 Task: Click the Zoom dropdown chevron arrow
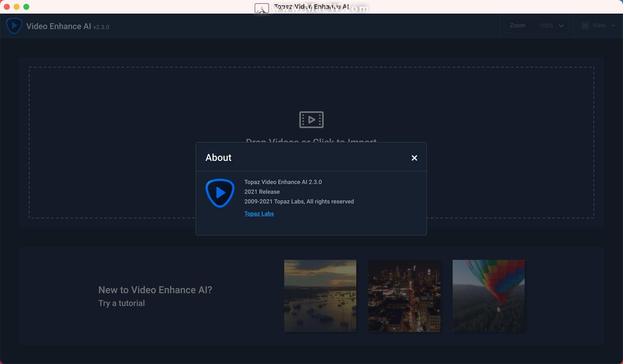click(561, 26)
